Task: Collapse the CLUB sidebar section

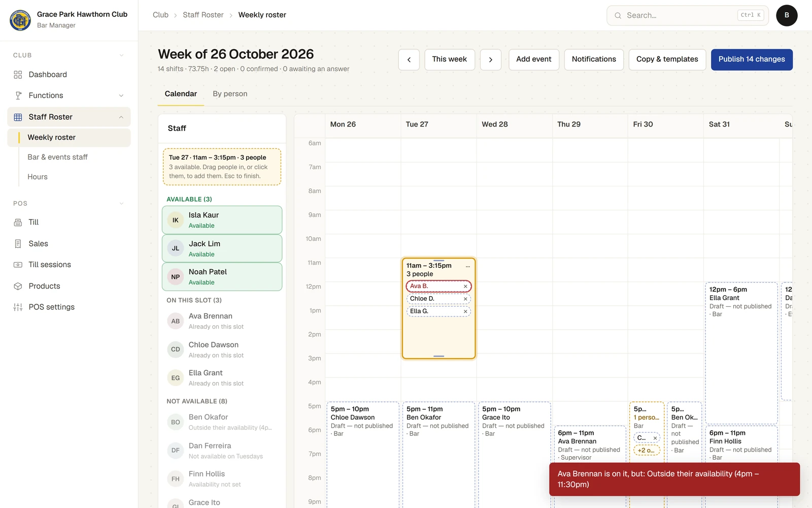Action: [x=121, y=55]
